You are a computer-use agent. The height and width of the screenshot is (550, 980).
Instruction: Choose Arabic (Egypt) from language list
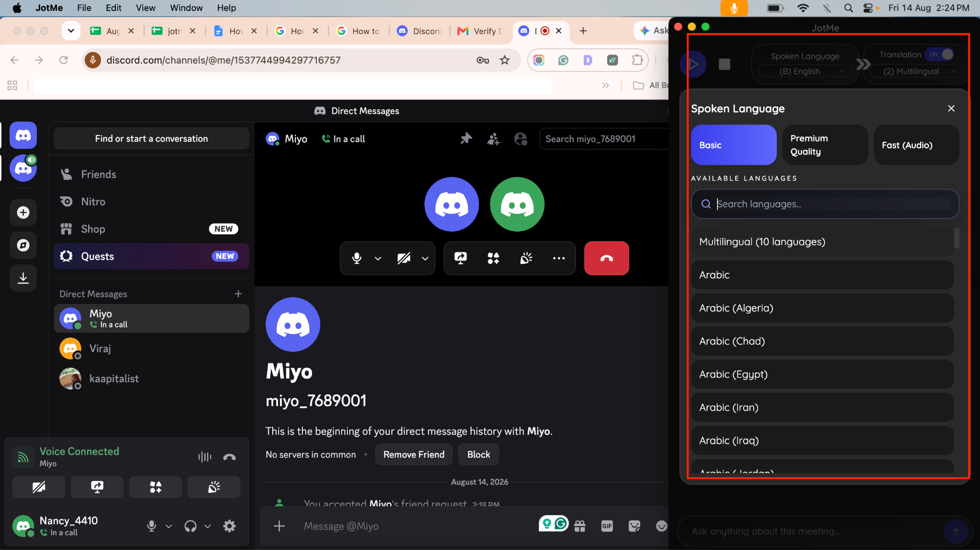coord(822,374)
